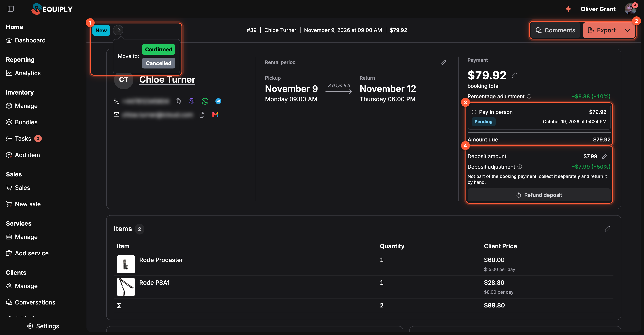Click the Pending payment status badge

click(x=483, y=122)
